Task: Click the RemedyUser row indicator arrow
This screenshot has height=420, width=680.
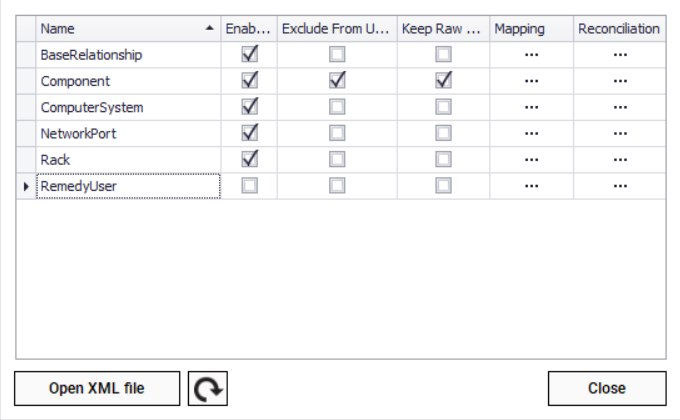Action: [25, 185]
